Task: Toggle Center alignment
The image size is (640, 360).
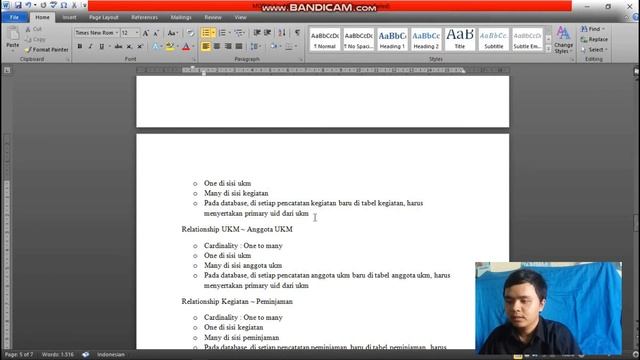Action: point(217,46)
